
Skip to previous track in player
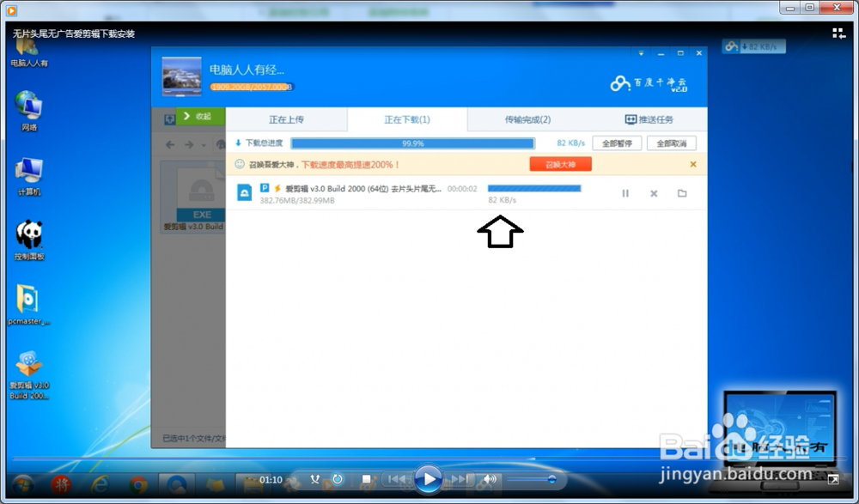(397, 479)
